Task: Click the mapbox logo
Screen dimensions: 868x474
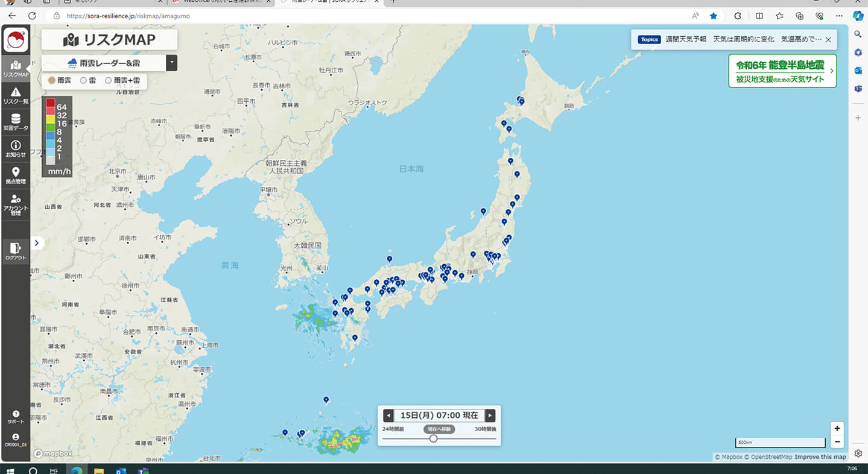Action: (53, 453)
